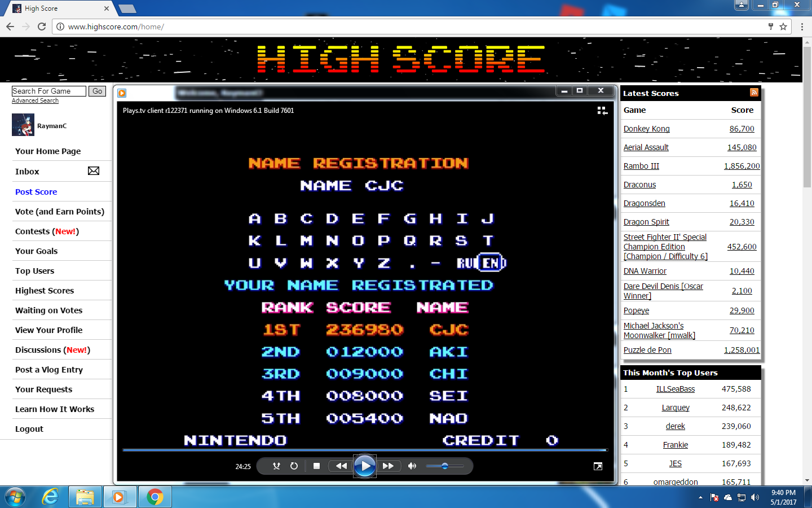Screen dimensions: 812x508
Task: Reload the page in Chrome
Action: click(x=42, y=27)
